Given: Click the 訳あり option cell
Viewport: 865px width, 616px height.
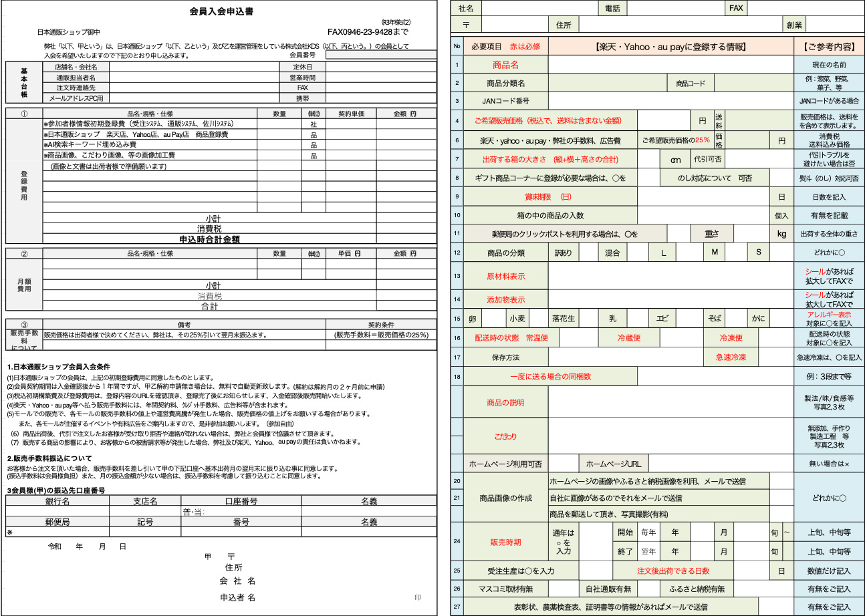Looking at the screenshot, I should point(564,253).
